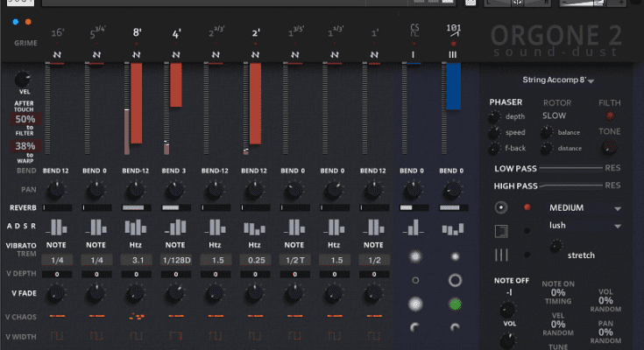Click the 1/128D vibrato rate field
Viewport: 644px width, 350px height.
click(x=176, y=261)
